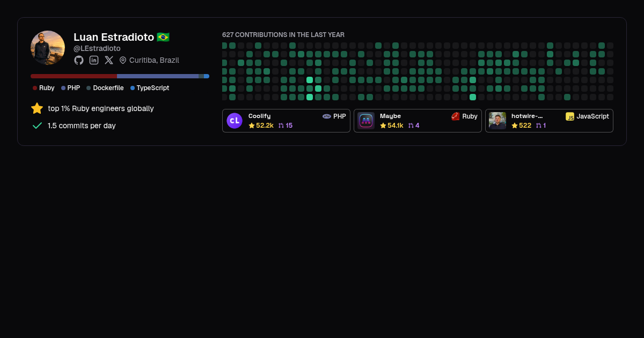Viewport: 644px width, 338px height.
Task: Click the green checkmark beside commits per day
Action: [37, 126]
